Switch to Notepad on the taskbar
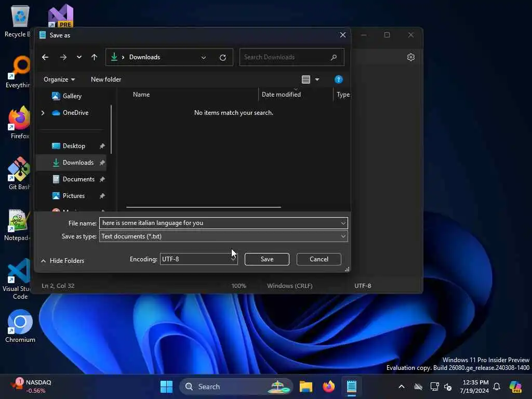This screenshot has height=399, width=532. (352, 387)
